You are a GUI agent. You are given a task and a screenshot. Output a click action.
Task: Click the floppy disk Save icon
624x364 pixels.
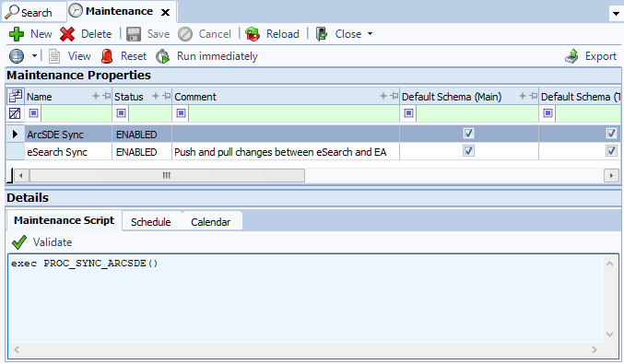pos(134,34)
